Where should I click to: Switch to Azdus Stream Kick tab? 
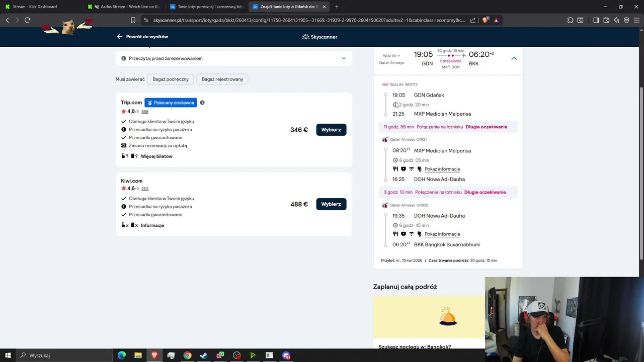pyautogui.click(x=123, y=7)
